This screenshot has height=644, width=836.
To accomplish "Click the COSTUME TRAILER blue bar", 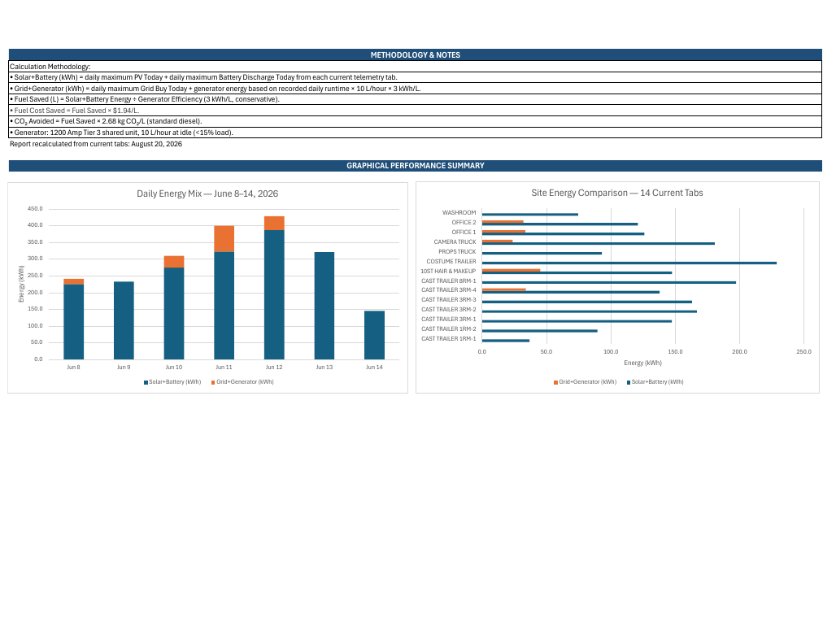I will click(x=629, y=263).
